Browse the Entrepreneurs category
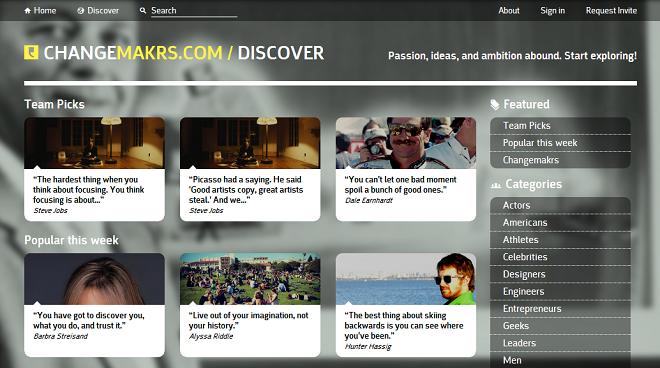 560,309
